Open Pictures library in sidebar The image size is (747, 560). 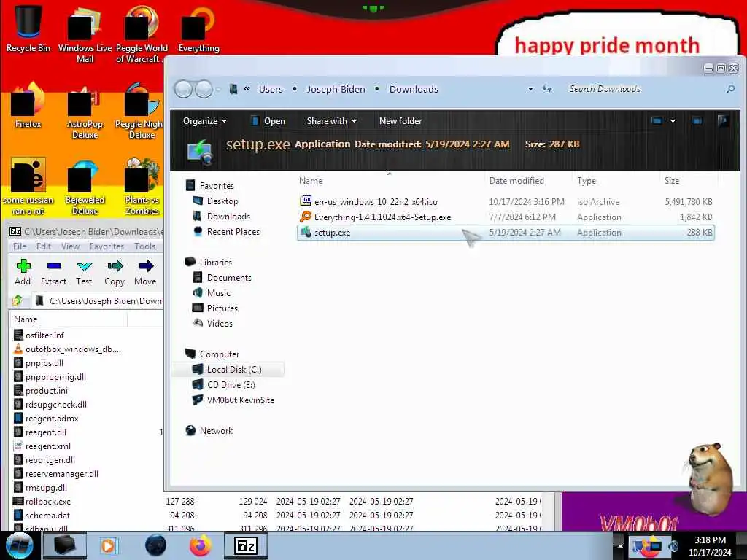pyautogui.click(x=222, y=308)
